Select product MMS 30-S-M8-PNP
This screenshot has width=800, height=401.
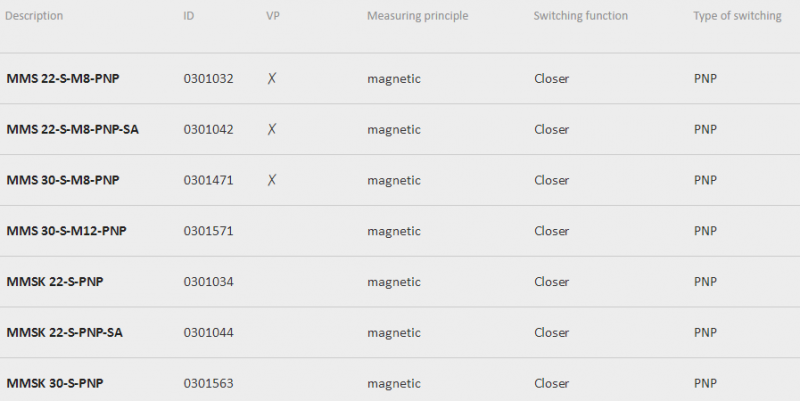[63, 180]
